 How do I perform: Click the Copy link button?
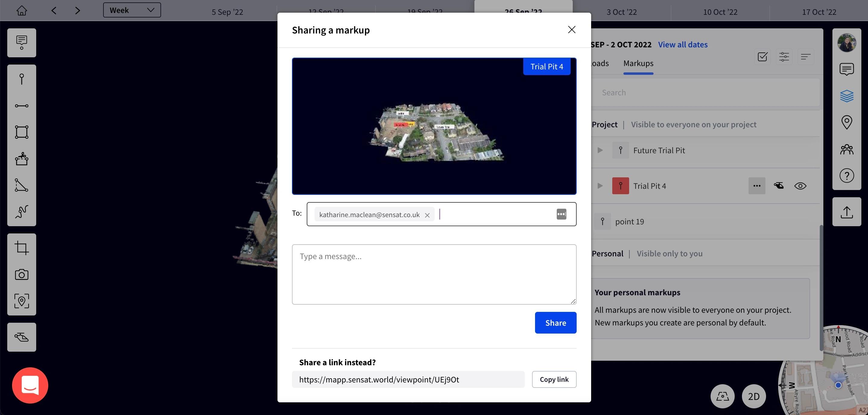tap(554, 380)
